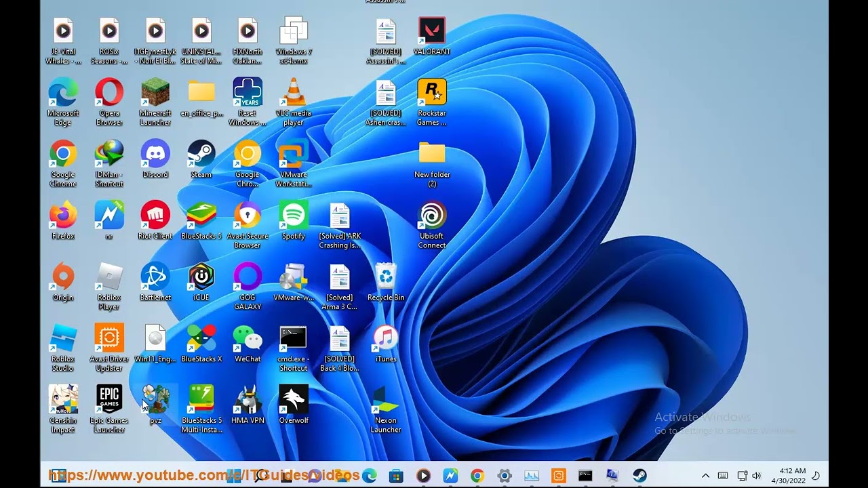Viewport: 868px width, 488px height.
Task: Select the Win11_Eng disc image file
Action: tap(155, 344)
